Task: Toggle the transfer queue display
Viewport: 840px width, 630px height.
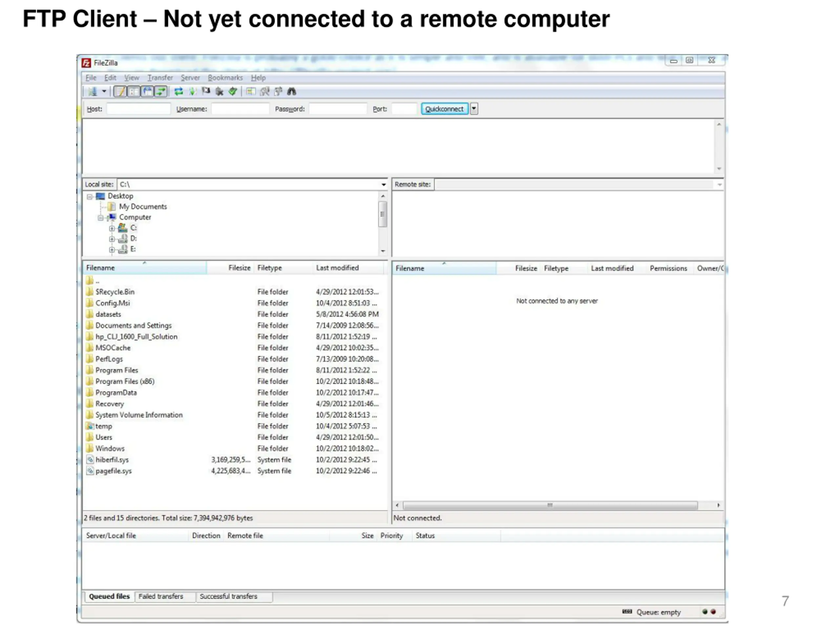Action: click(161, 92)
